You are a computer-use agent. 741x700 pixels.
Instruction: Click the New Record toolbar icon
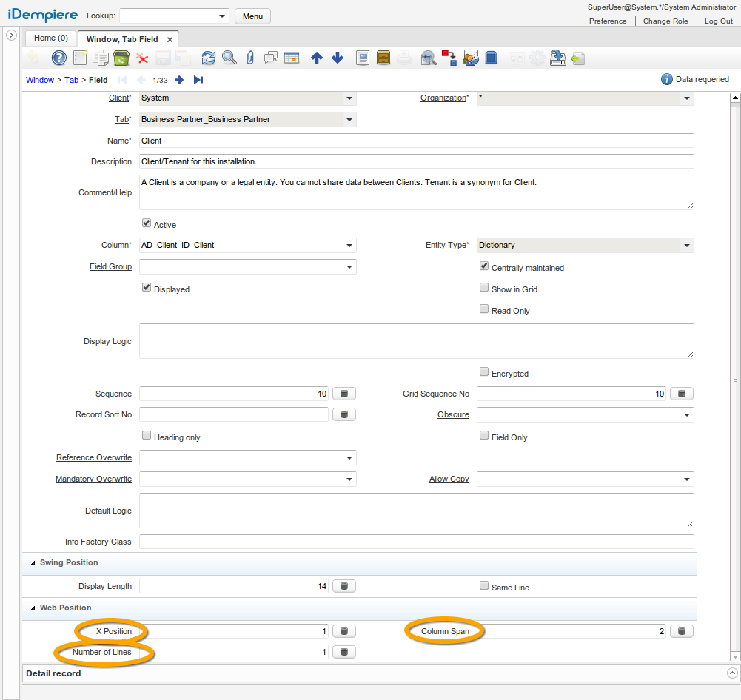[x=79, y=58]
